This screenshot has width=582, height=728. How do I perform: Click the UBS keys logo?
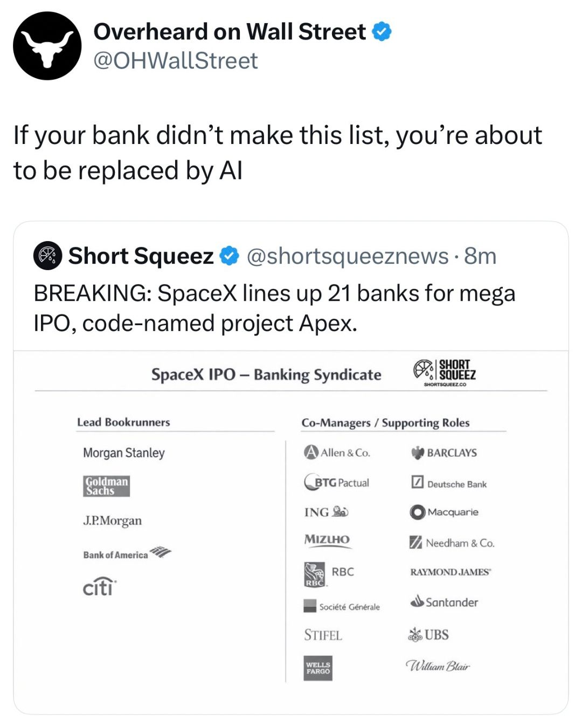(x=415, y=635)
